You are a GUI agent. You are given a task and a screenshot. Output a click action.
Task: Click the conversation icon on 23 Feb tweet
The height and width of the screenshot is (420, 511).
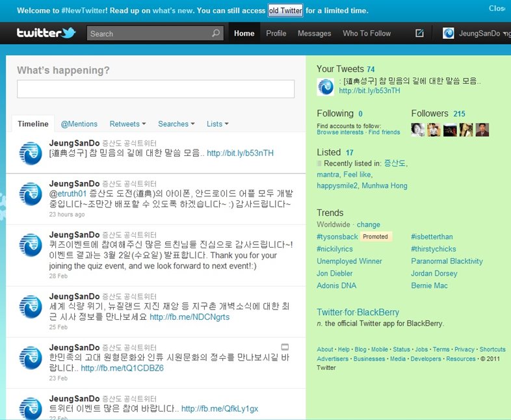coord(285,347)
